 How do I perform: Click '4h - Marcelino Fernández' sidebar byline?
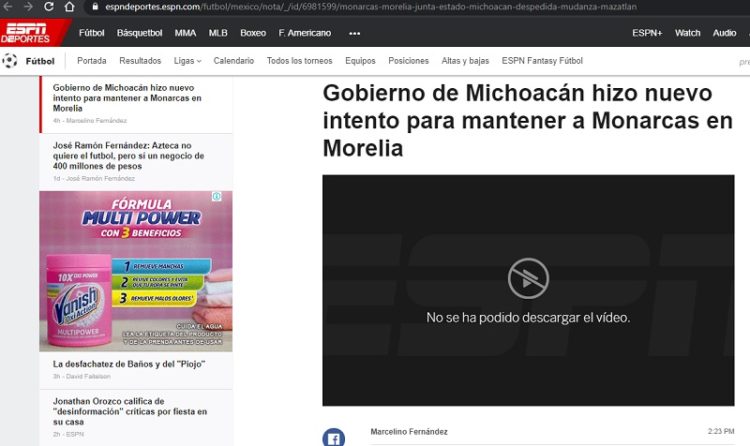point(90,121)
